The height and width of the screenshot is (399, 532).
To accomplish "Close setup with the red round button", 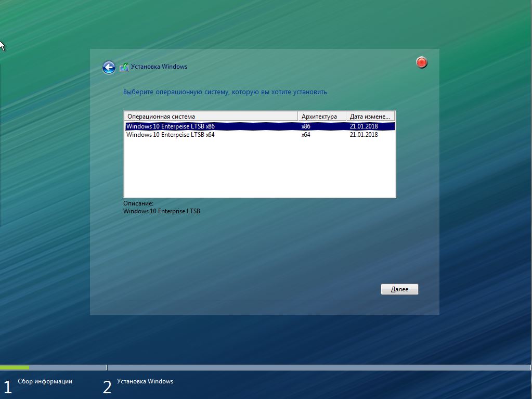I will coord(422,62).
